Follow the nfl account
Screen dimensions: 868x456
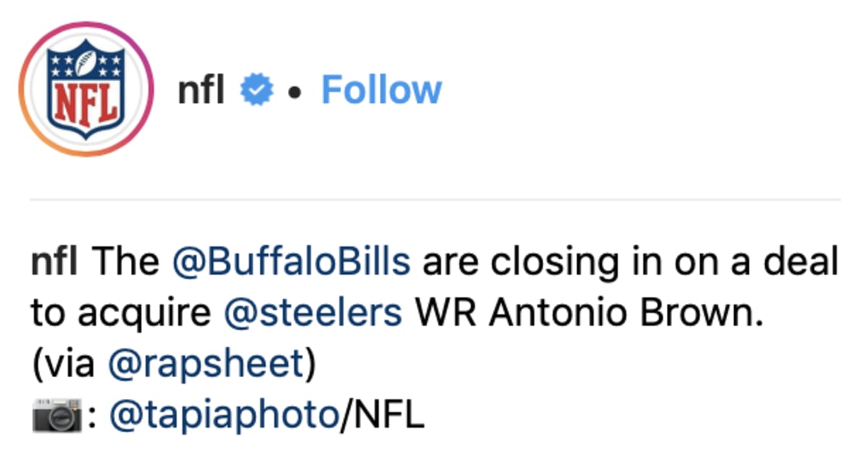pyautogui.click(x=381, y=90)
